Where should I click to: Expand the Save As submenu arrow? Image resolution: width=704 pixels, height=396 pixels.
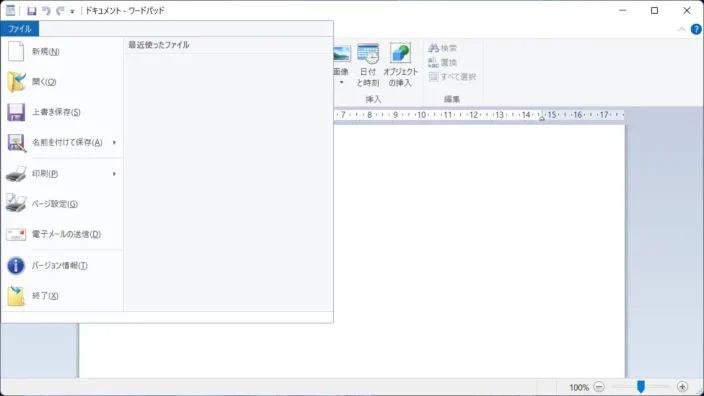pyautogui.click(x=114, y=142)
